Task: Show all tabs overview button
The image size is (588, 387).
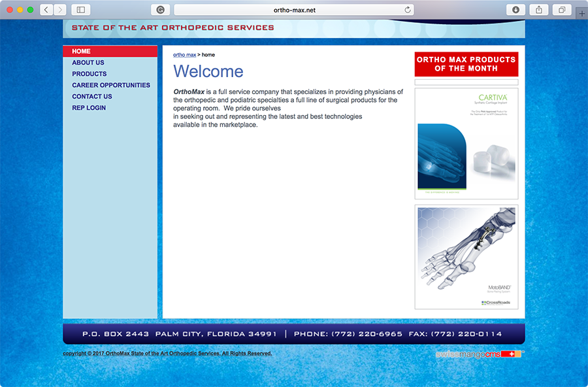Action: 561,10
